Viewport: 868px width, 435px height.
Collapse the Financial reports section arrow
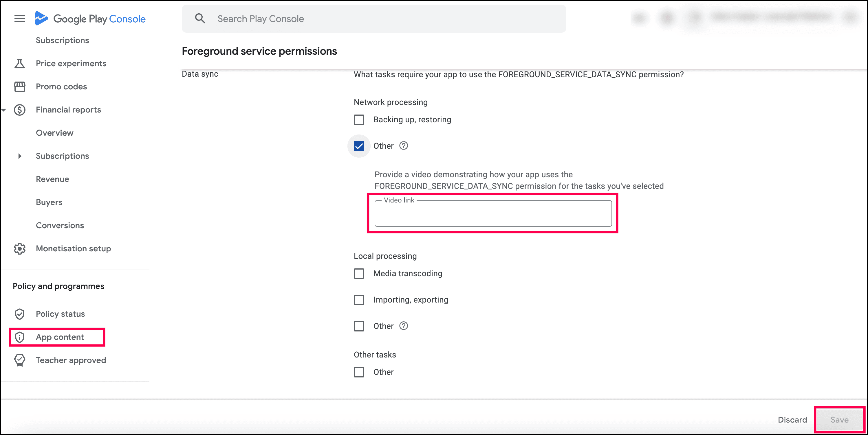[4, 110]
